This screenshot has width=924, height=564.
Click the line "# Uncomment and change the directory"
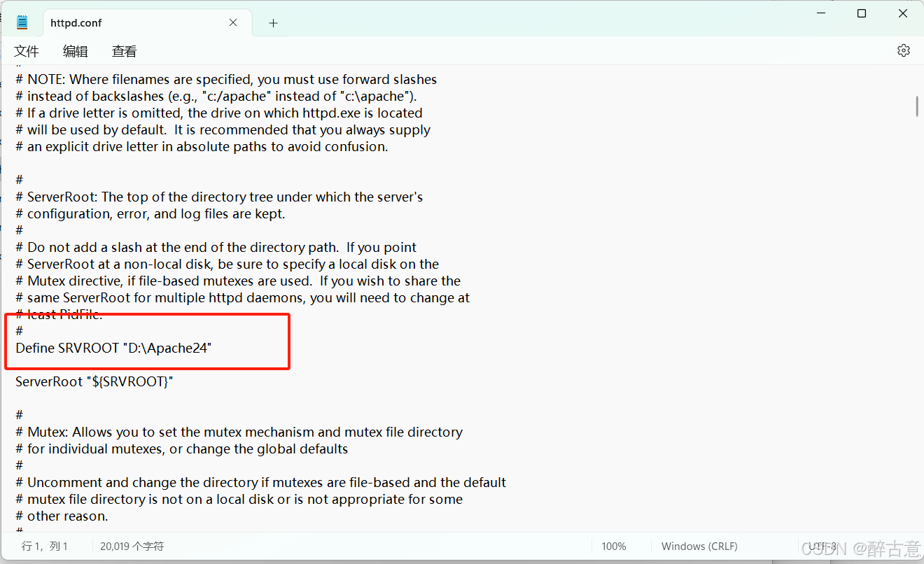pos(260,482)
